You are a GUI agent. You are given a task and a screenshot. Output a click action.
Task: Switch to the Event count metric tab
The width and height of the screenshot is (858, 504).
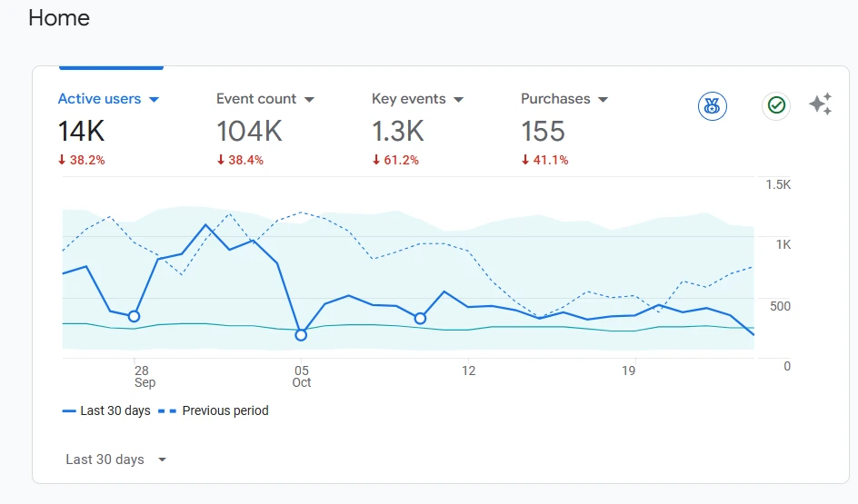256,99
